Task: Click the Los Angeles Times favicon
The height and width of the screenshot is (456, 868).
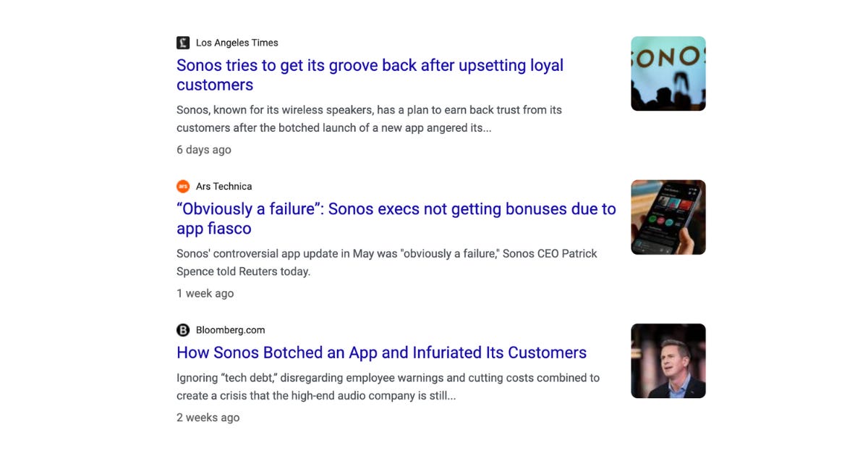Action: [183, 43]
